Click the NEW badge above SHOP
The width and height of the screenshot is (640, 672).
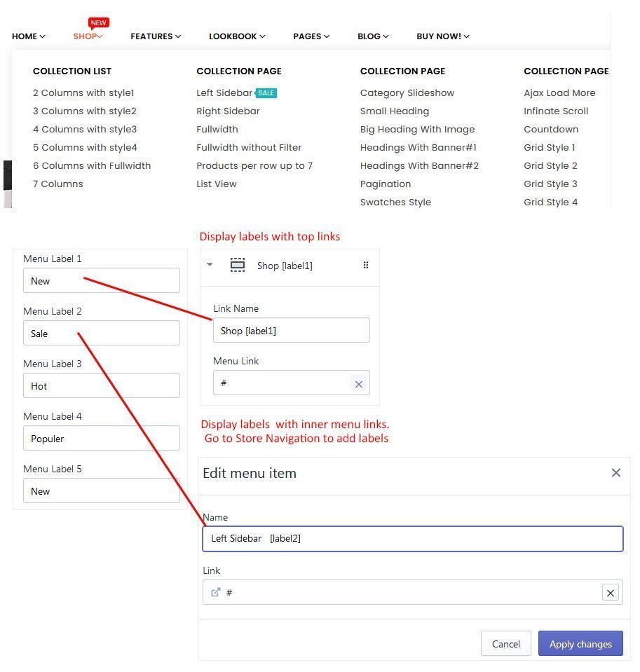click(x=99, y=22)
